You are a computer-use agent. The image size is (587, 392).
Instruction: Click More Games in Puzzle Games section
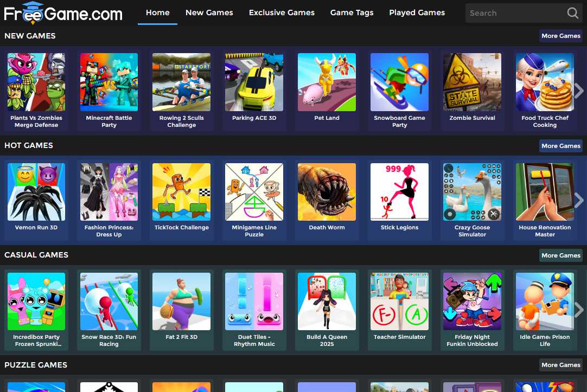[x=560, y=365]
